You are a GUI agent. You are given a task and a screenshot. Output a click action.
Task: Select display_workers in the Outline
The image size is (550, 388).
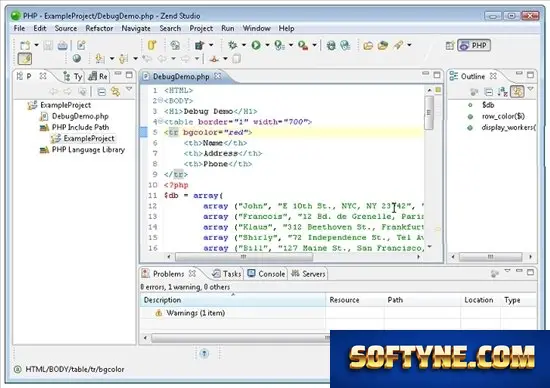click(x=508, y=127)
